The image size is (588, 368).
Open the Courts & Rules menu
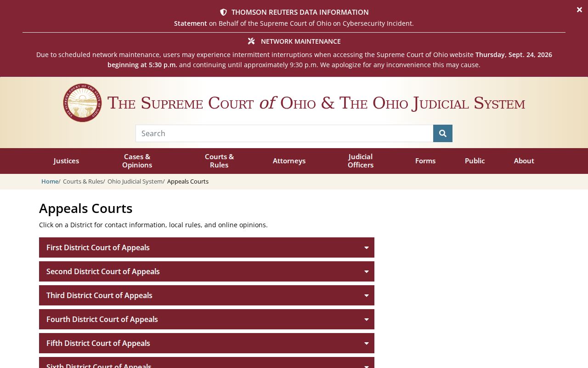[219, 161]
